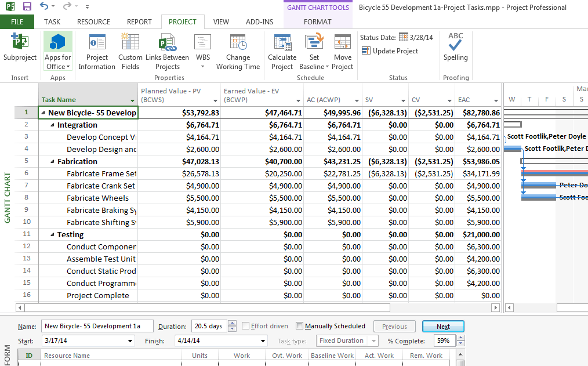Viewport: 588px width, 366px height.
Task: Increase the Duration with the up spinner
Action: 232,323
